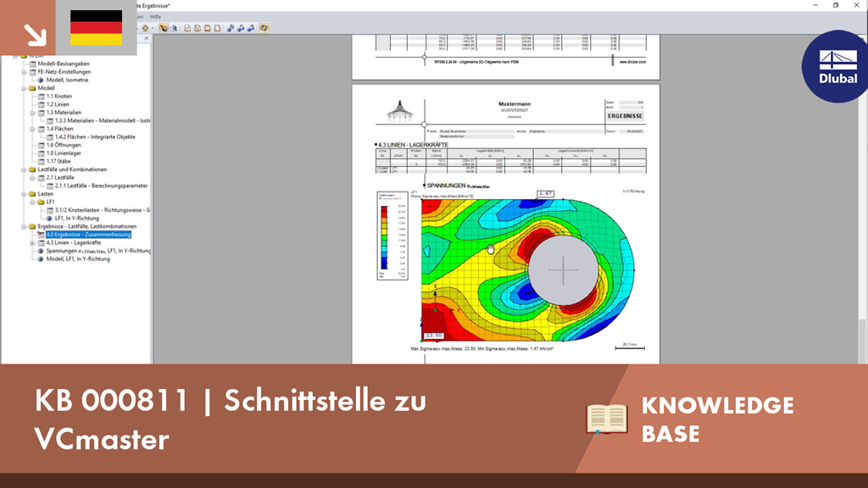Viewport: 868px width, 488px height.
Task: Collapse the LF1 folder node
Action: pos(32,202)
